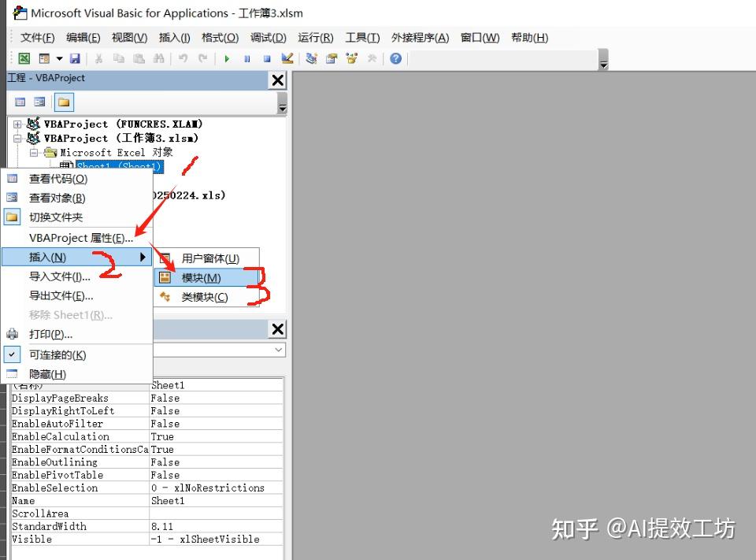This screenshot has height=560, width=756.
Task: Click Visible property value -1 - xlSheetVisible
Action: 216,540
